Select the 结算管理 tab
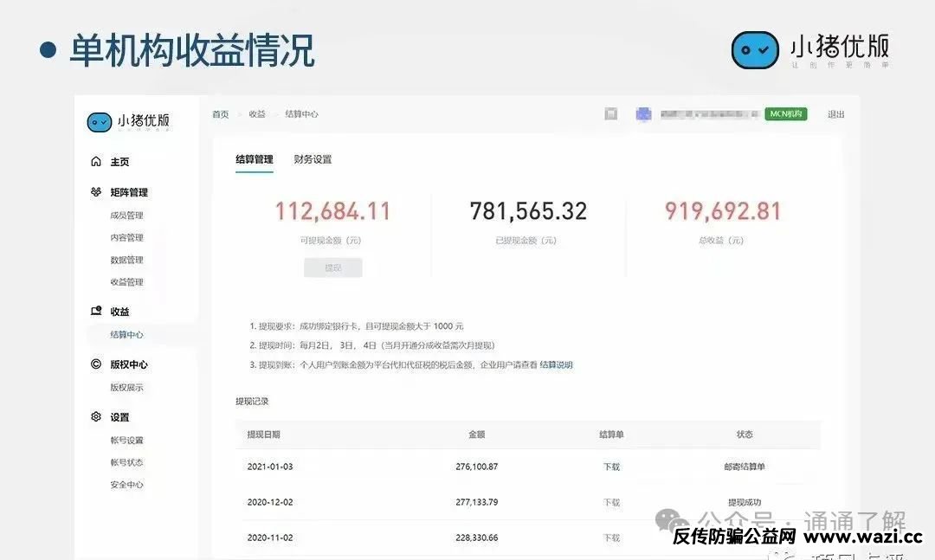Image resolution: width=935 pixels, height=560 pixels. point(254,159)
